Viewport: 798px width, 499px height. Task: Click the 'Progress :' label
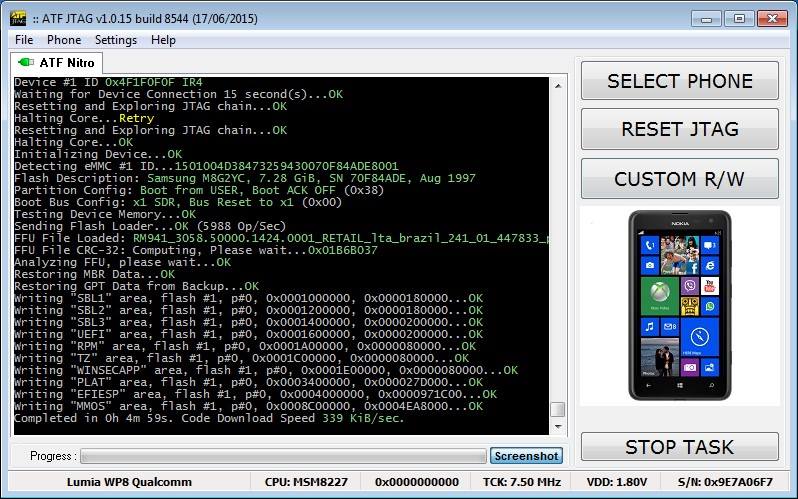53,456
